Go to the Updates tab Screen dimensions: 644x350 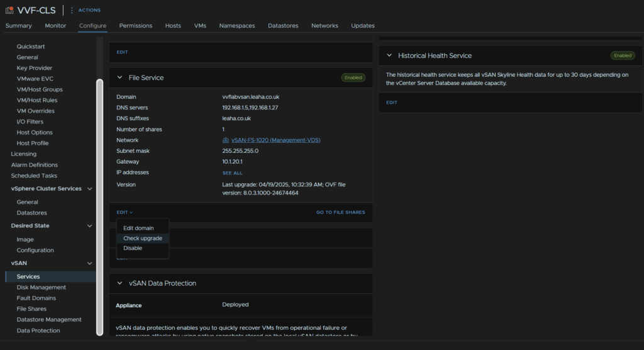(x=363, y=26)
